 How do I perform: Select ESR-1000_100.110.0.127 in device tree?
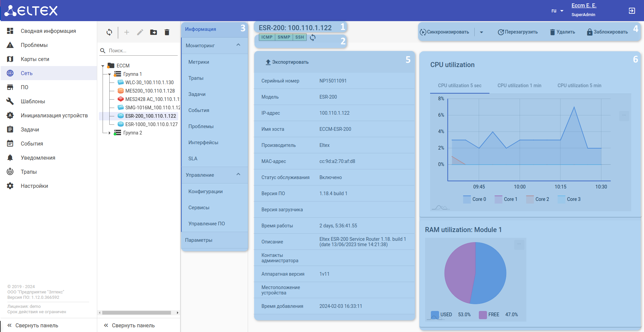tap(151, 124)
